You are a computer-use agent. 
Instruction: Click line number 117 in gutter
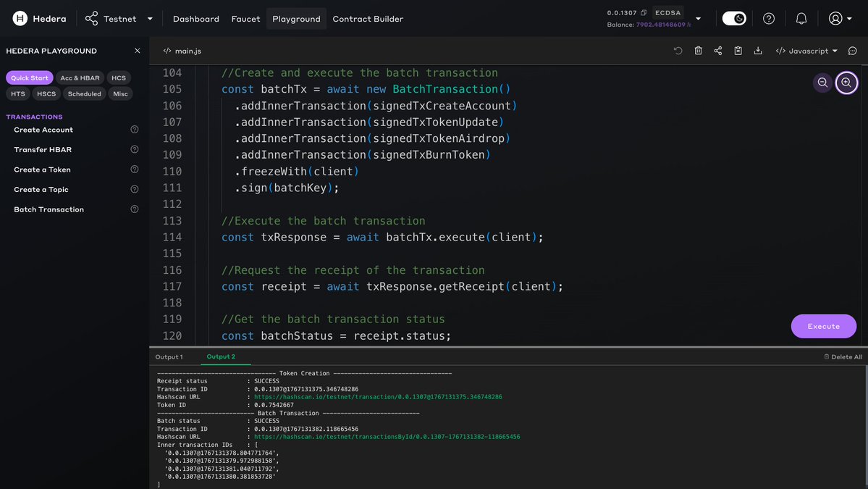tap(172, 286)
